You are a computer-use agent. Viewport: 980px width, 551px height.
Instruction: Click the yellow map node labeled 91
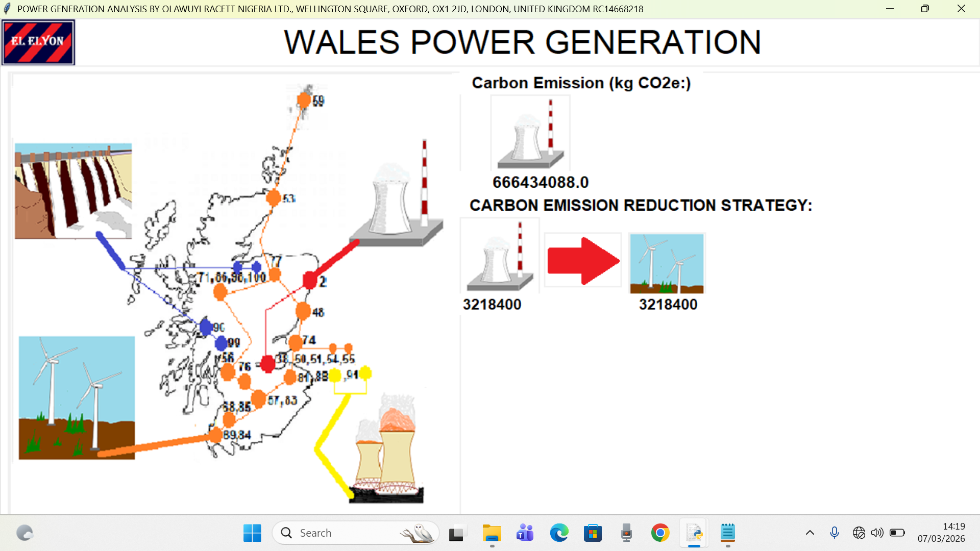pyautogui.click(x=365, y=373)
